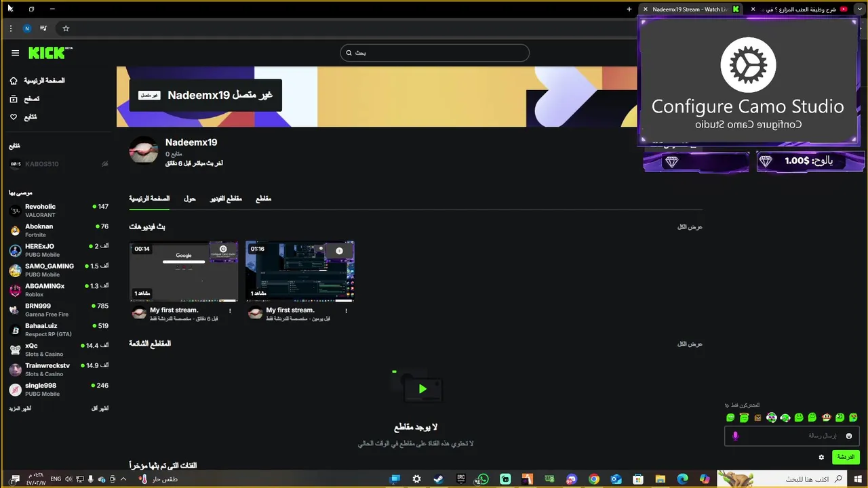Image resolution: width=868 pixels, height=488 pixels.
Task: Bookmark page with star icon
Action: point(66,28)
